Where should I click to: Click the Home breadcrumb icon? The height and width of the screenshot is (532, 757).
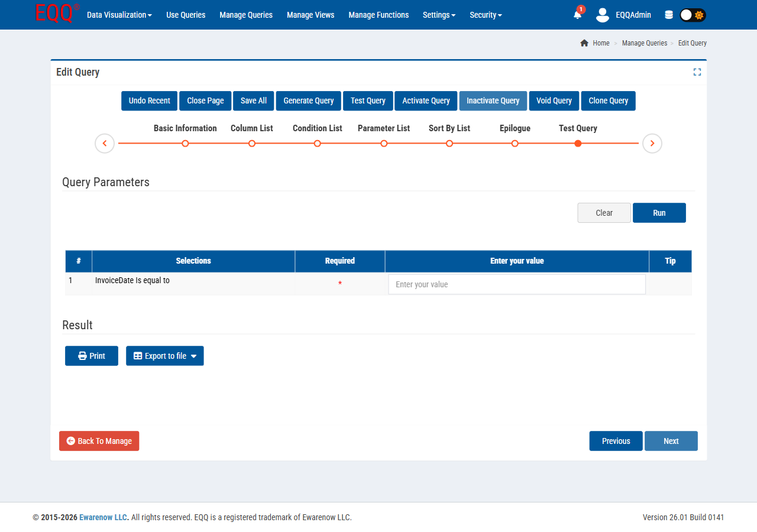click(584, 43)
